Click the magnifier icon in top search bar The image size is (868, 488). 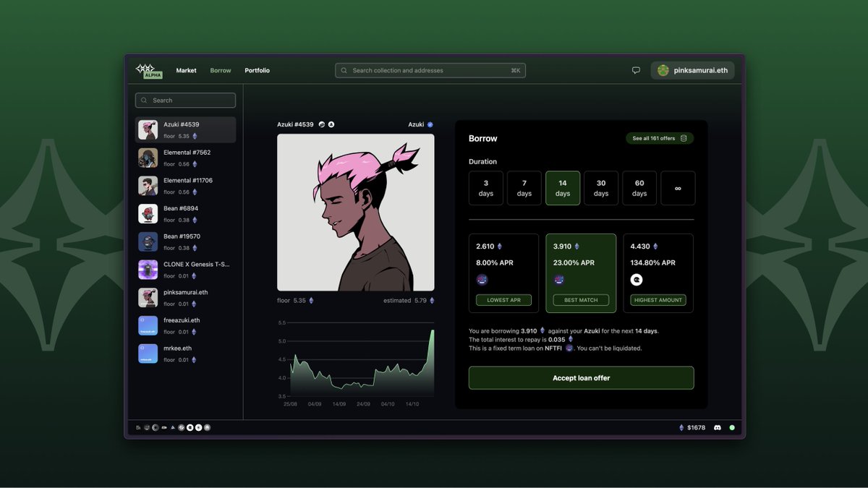tap(344, 70)
